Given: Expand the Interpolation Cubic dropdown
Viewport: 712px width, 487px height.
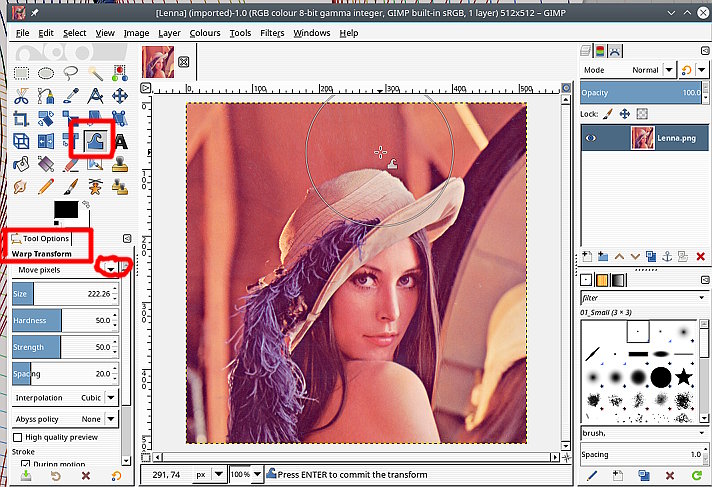Looking at the screenshot, I should click(111, 397).
